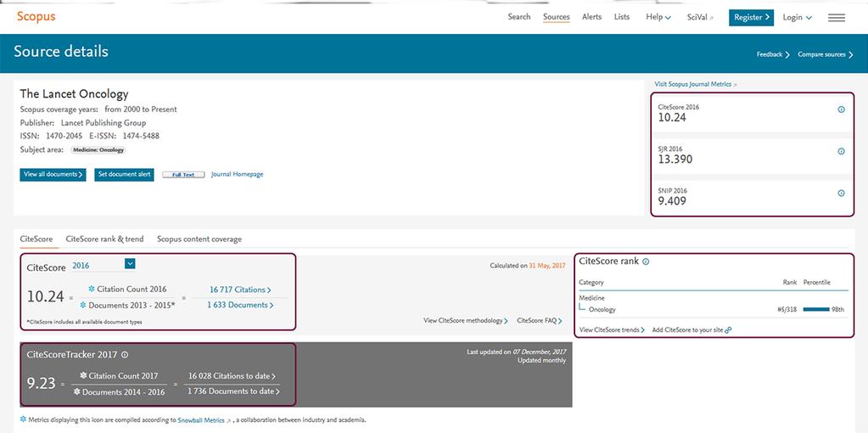Click snowflake icon next to Citation Count 2016

pyautogui.click(x=92, y=289)
